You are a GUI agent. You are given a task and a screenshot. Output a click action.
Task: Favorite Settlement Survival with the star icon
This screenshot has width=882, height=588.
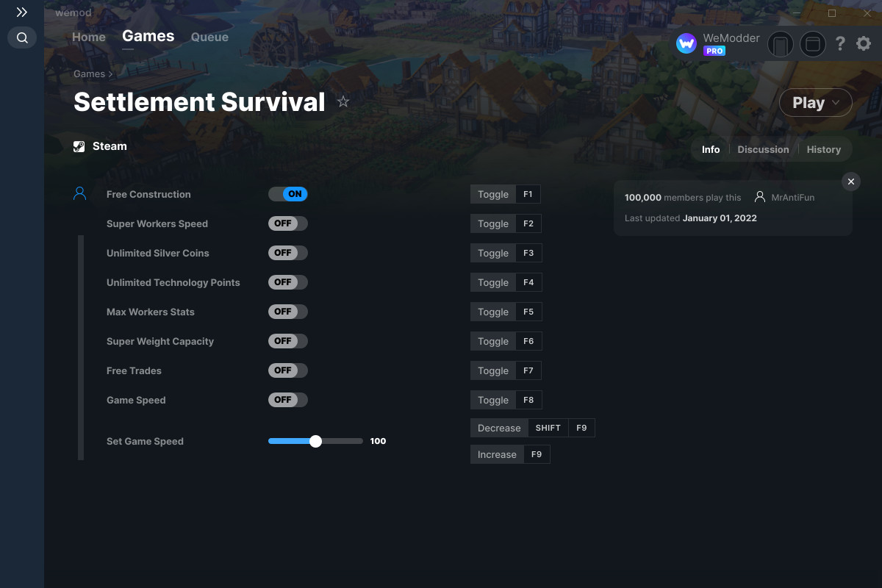click(x=343, y=101)
